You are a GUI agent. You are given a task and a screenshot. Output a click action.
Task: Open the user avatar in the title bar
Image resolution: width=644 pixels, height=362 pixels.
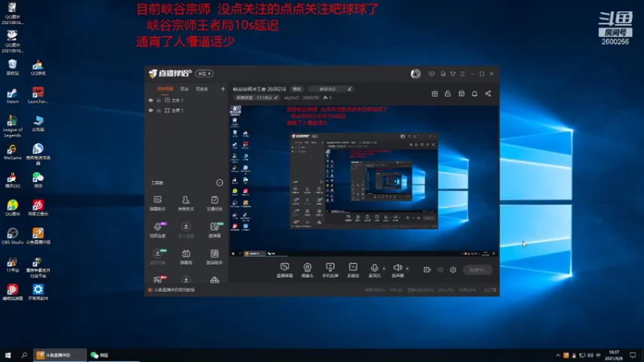[x=415, y=73]
